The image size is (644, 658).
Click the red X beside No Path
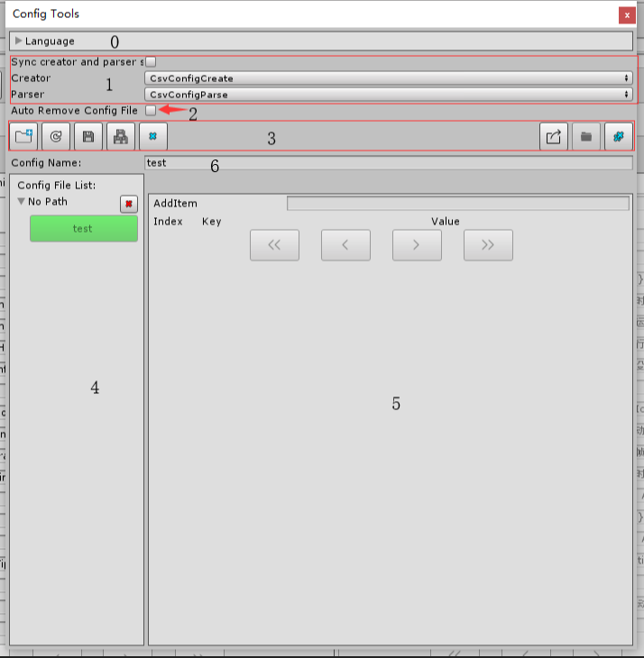pyautogui.click(x=129, y=204)
